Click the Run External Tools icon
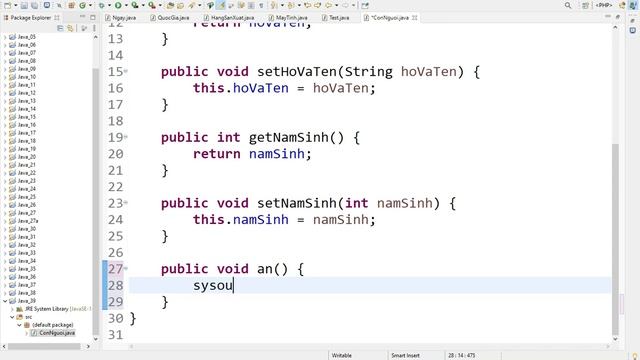Screen dimensions: 640x360 (151, 5)
